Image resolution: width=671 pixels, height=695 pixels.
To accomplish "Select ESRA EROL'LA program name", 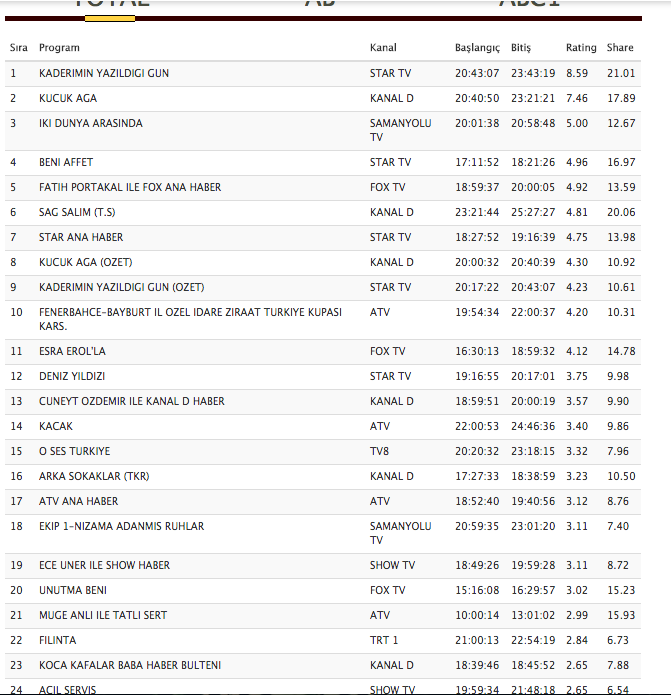I will pos(72,351).
